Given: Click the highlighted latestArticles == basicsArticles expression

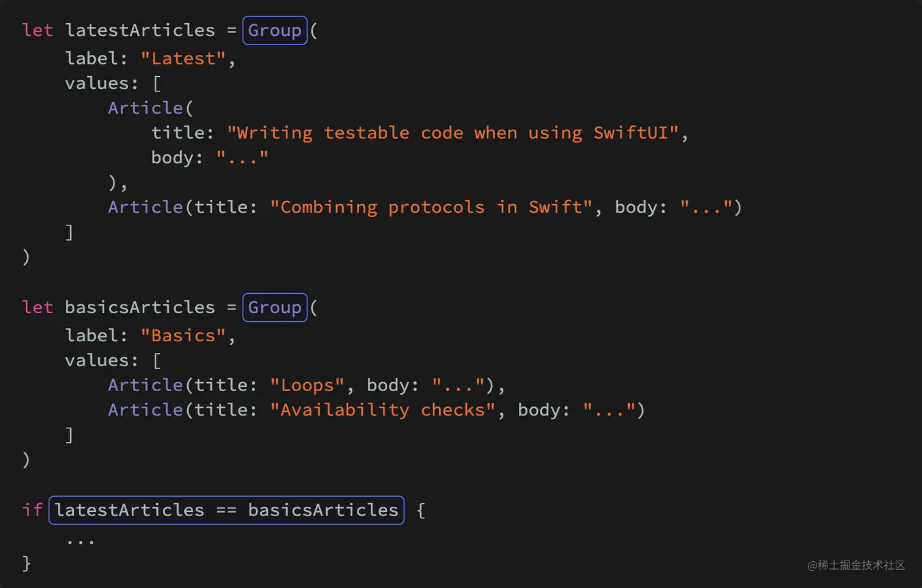Looking at the screenshot, I should point(226,510).
